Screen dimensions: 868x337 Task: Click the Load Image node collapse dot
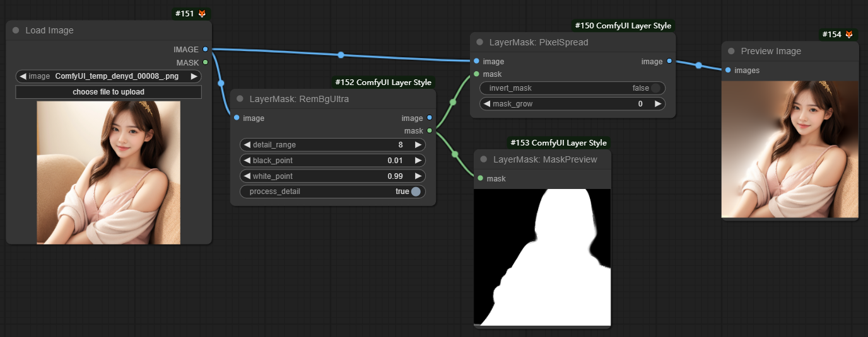(x=16, y=30)
